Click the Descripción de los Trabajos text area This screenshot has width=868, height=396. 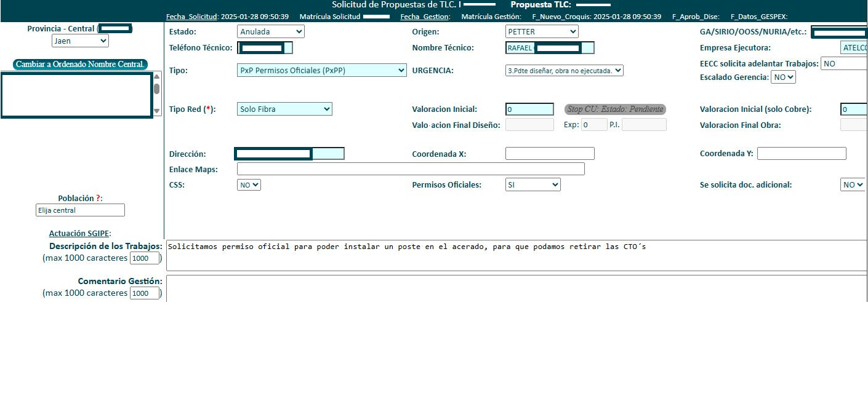[516, 255]
